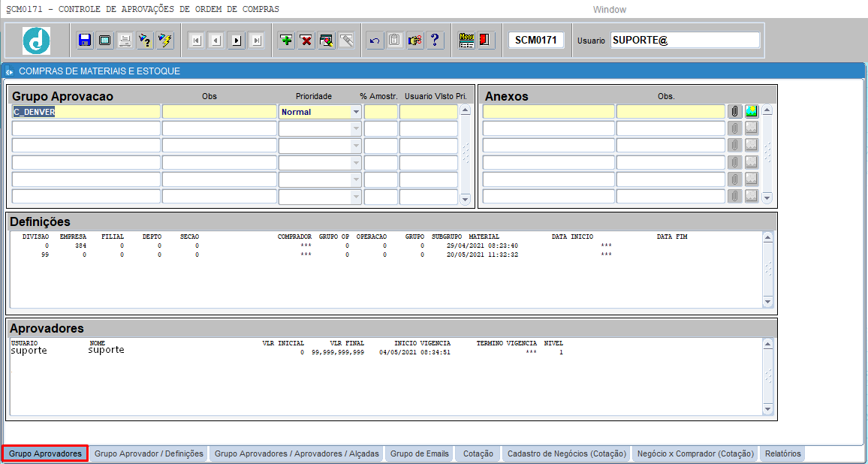Open Grupo Aprovadores / Aprovadores / Alçadas tab
Screen dimensions: 868x464
pyautogui.click(x=297, y=453)
